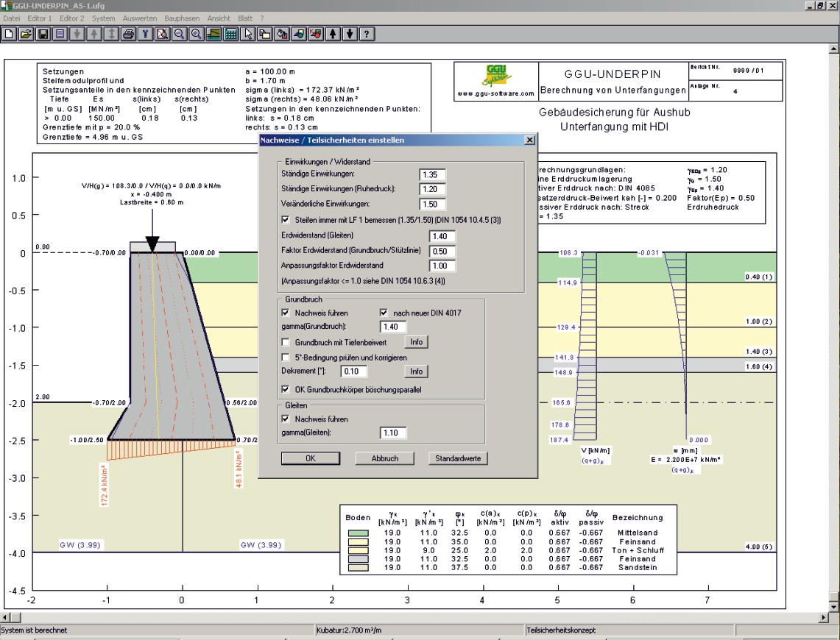
Task: Click the 'Erdwiderstand (Gleiten)' value field
Action: coord(442,237)
